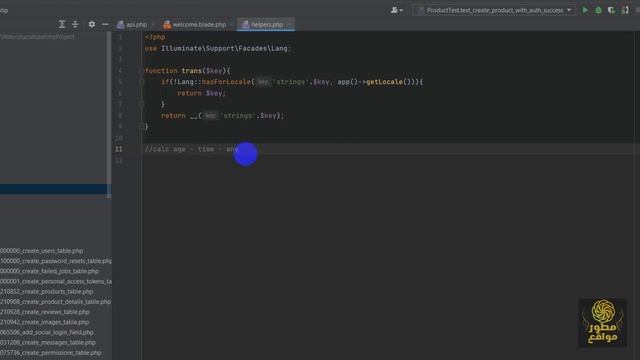
Task: Click 'return $key;' statement
Action: pyautogui.click(x=201, y=93)
